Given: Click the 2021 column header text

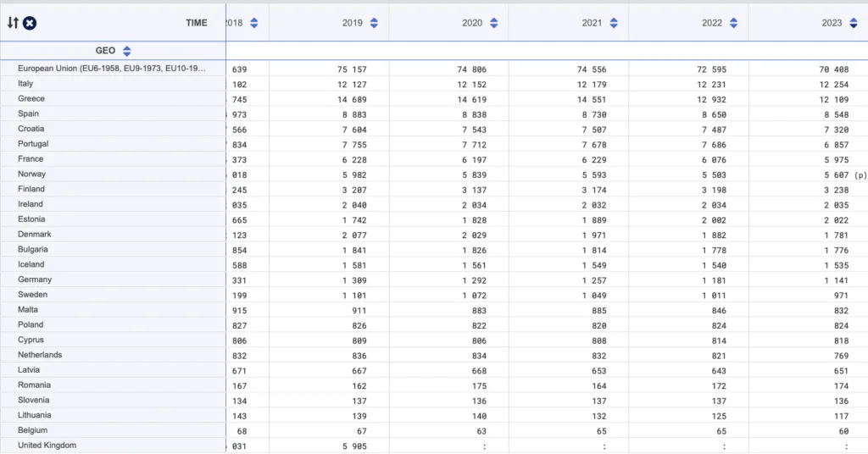Looking at the screenshot, I should [x=592, y=23].
